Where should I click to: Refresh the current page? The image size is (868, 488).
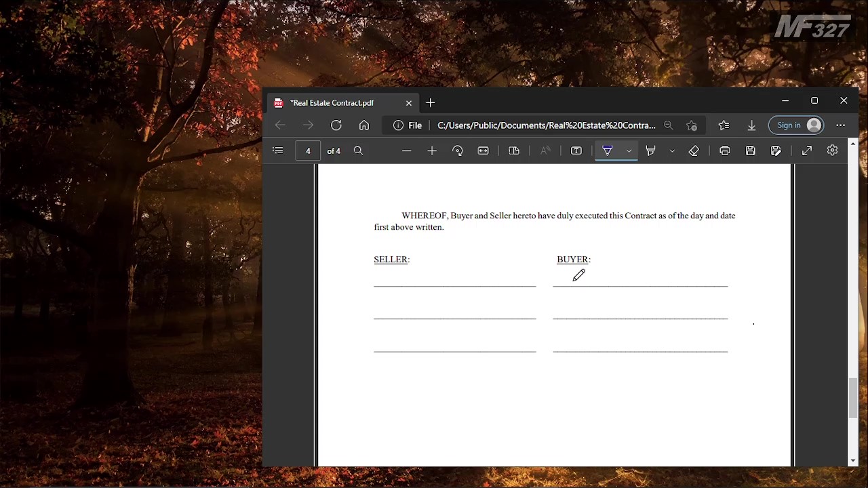point(336,125)
